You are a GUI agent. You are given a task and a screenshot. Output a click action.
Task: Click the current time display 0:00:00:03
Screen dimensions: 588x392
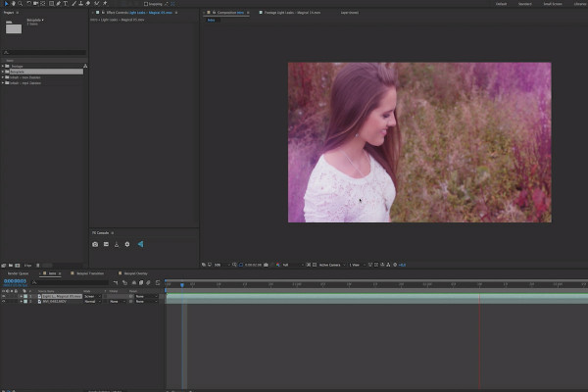(x=15, y=281)
